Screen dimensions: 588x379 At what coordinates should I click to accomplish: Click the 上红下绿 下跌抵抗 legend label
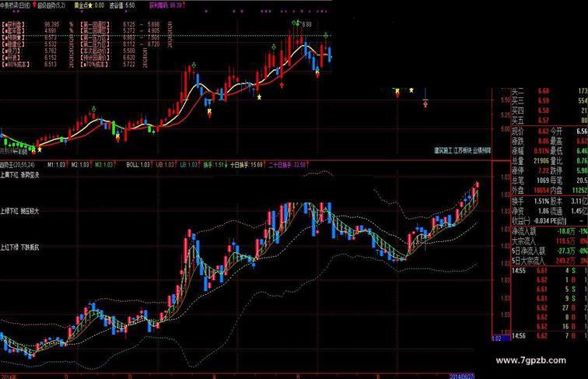click(x=19, y=247)
